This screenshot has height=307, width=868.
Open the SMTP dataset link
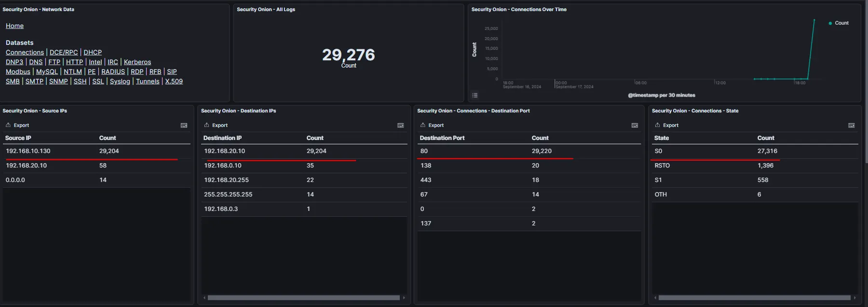point(34,82)
